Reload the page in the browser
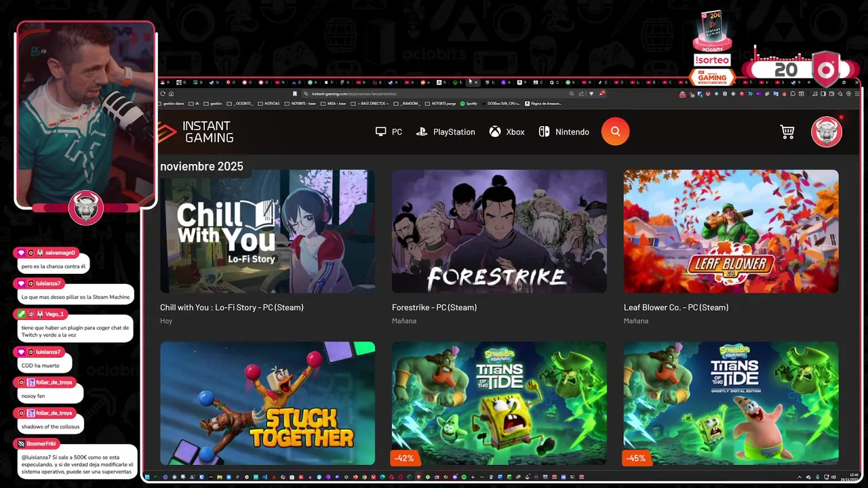 click(x=163, y=94)
